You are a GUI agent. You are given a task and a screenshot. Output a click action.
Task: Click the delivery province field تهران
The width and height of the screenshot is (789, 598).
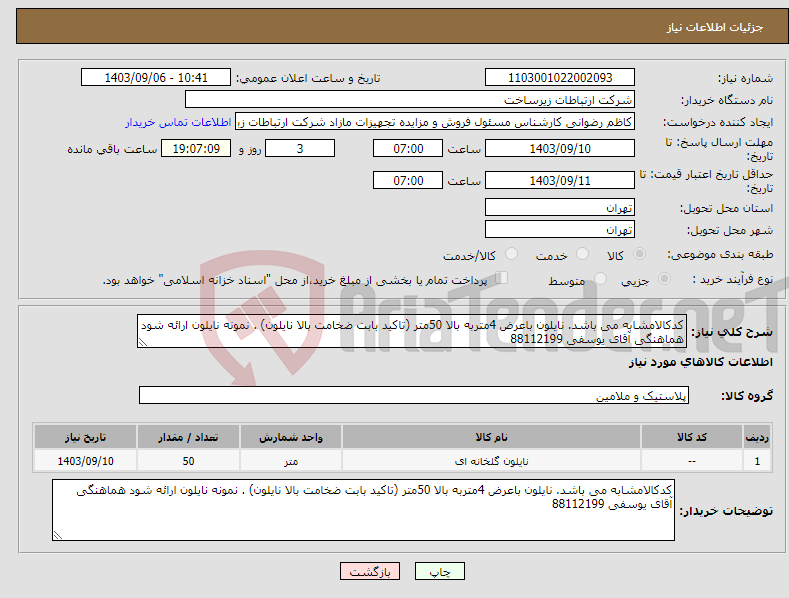[560, 207]
